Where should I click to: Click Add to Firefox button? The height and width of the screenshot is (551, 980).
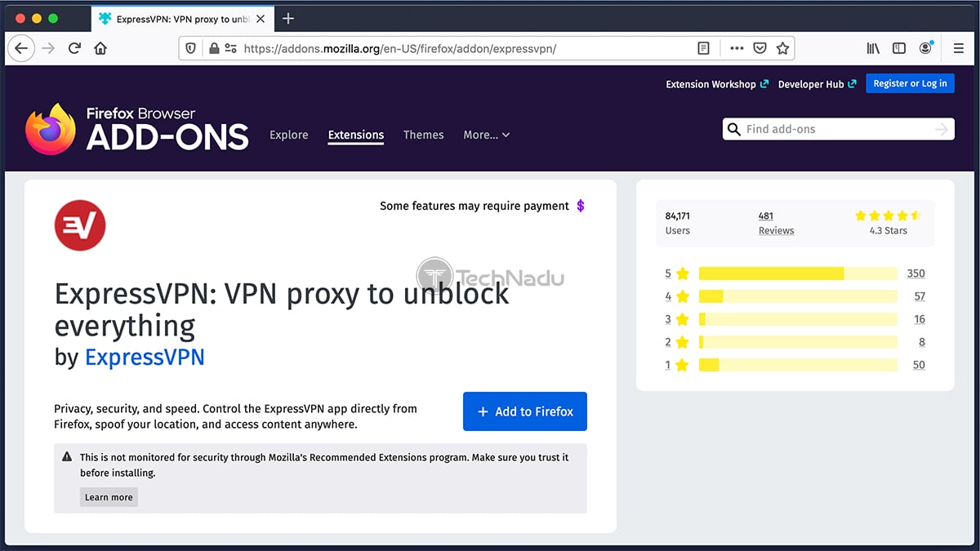coord(525,411)
